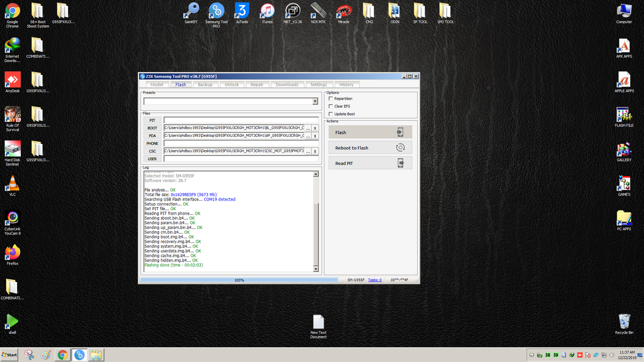Open the SPD TOOL folder
Image resolution: width=644 pixels, height=362 pixels.
coord(445,13)
